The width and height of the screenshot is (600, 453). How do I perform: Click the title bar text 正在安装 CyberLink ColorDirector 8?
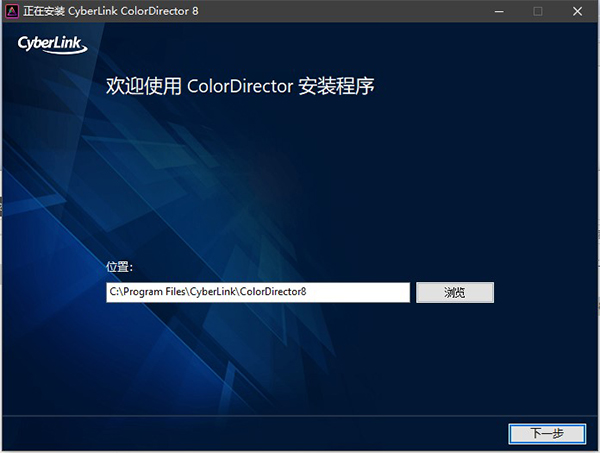click(111, 11)
